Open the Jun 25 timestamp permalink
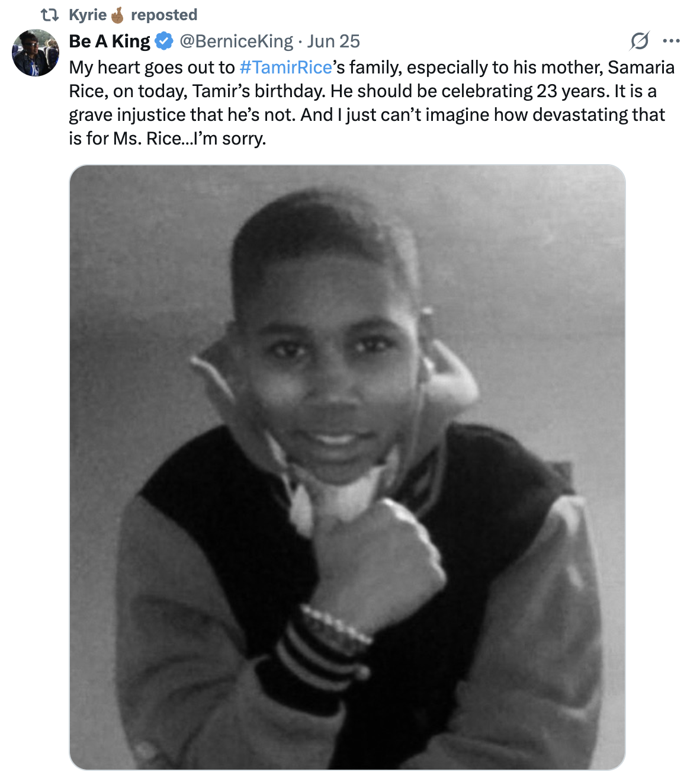Viewport: 700px width, 775px height. pyautogui.click(x=333, y=41)
